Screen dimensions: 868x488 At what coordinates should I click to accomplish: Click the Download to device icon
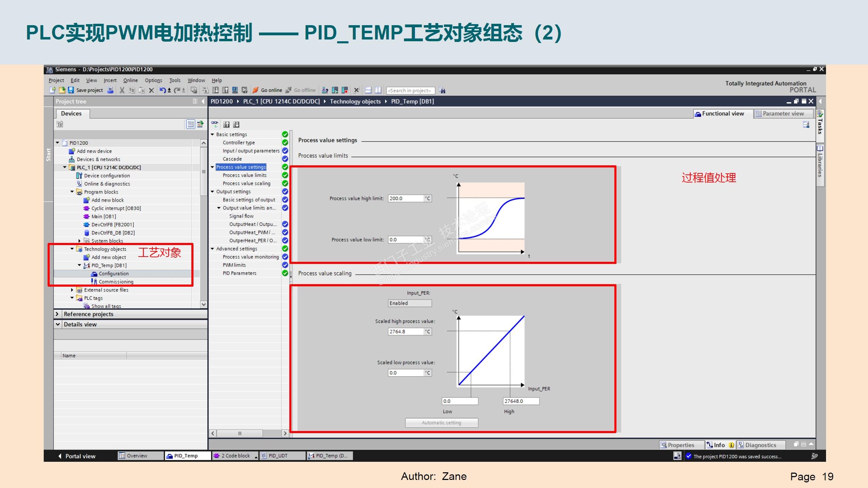216,90
